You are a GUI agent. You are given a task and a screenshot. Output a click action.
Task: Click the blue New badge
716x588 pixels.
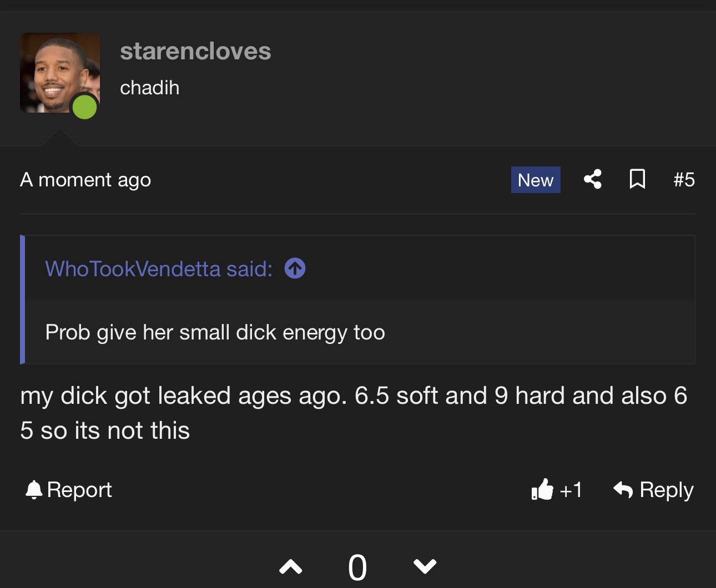coord(536,180)
